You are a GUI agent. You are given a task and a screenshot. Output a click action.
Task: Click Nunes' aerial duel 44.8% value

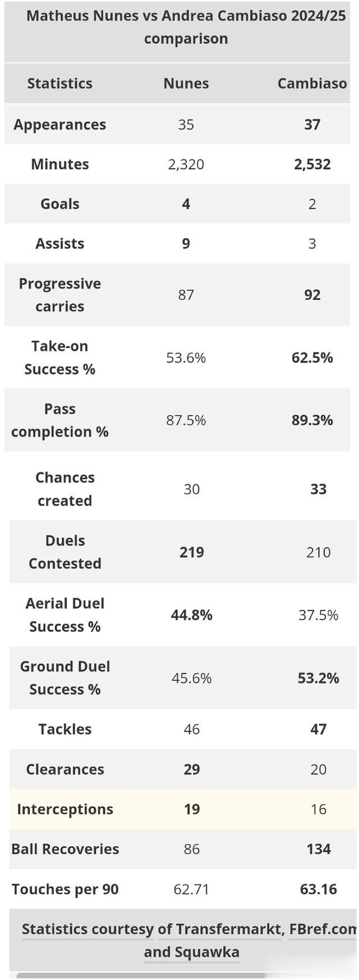coord(192,615)
